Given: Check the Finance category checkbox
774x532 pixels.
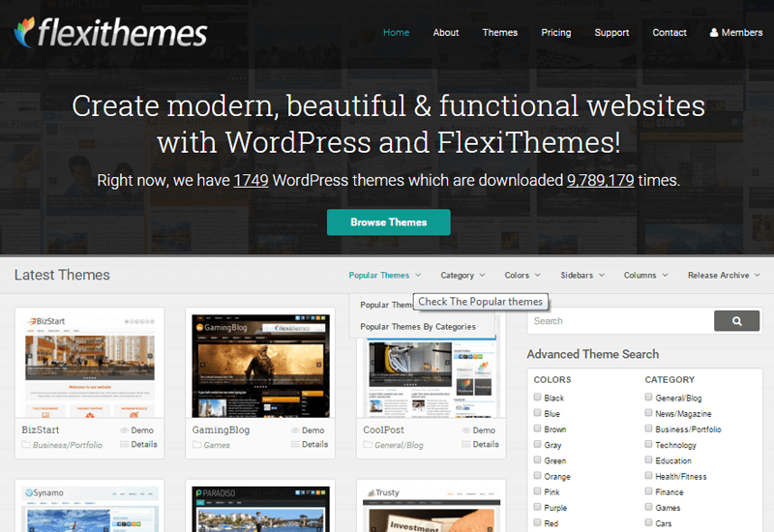Looking at the screenshot, I should coord(648,491).
